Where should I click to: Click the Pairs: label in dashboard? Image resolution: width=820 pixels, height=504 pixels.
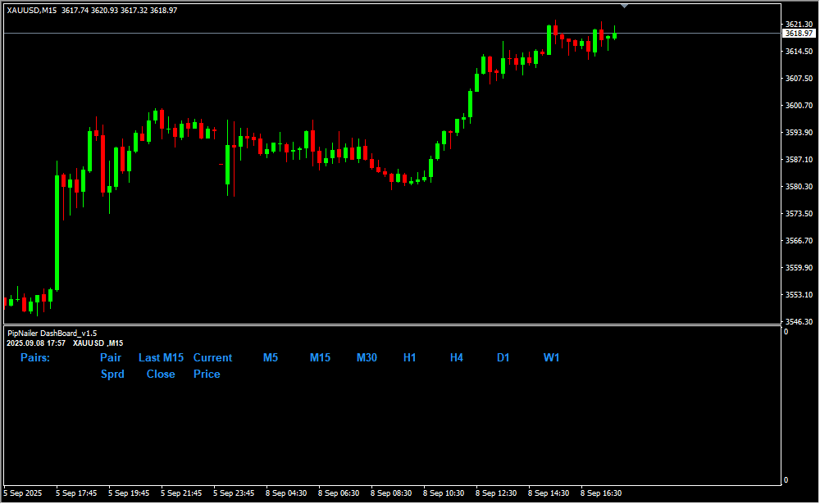click(x=35, y=358)
